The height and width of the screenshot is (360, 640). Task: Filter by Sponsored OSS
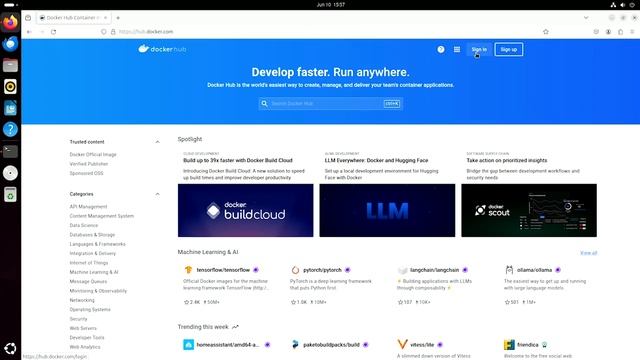click(87, 173)
